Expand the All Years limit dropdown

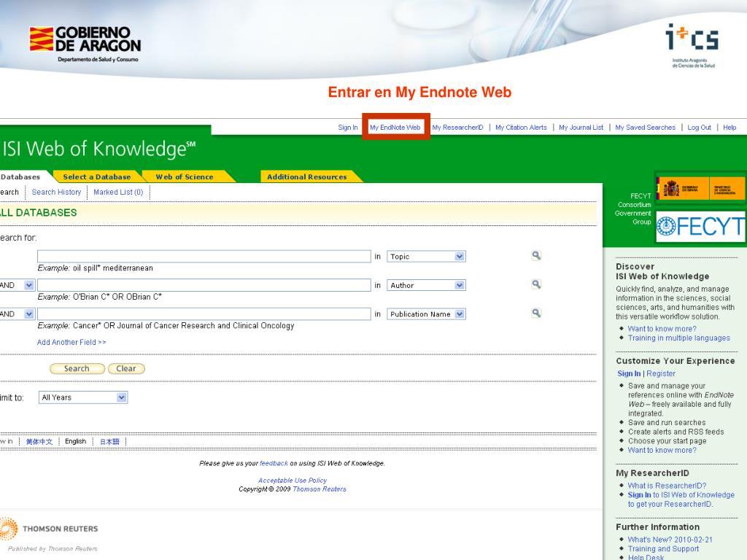[x=83, y=397]
